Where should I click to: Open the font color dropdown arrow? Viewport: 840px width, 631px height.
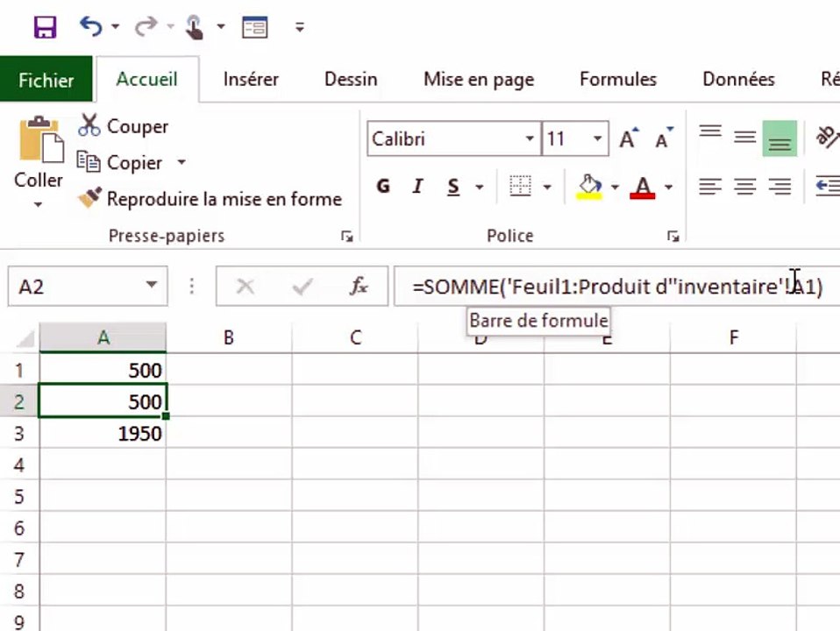pyautogui.click(x=668, y=187)
